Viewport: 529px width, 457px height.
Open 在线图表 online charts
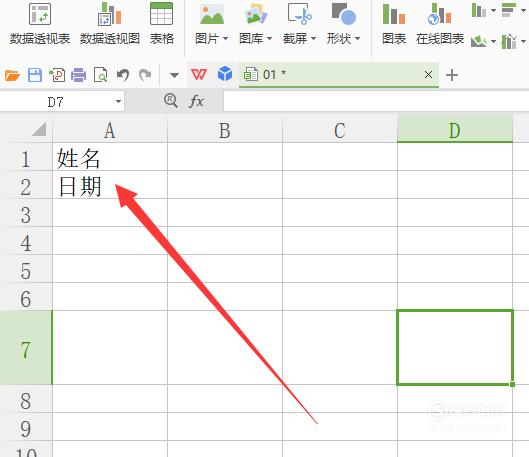tap(440, 24)
